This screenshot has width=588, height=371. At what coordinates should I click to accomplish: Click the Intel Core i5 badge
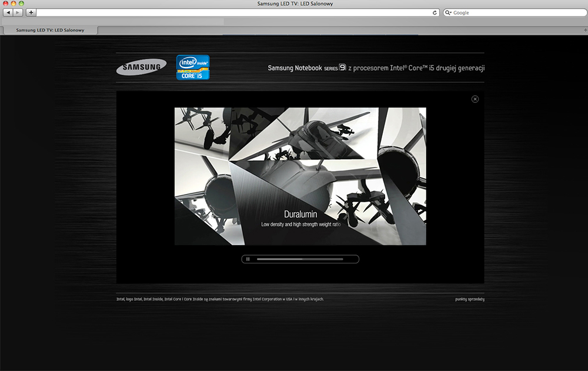point(193,67)
